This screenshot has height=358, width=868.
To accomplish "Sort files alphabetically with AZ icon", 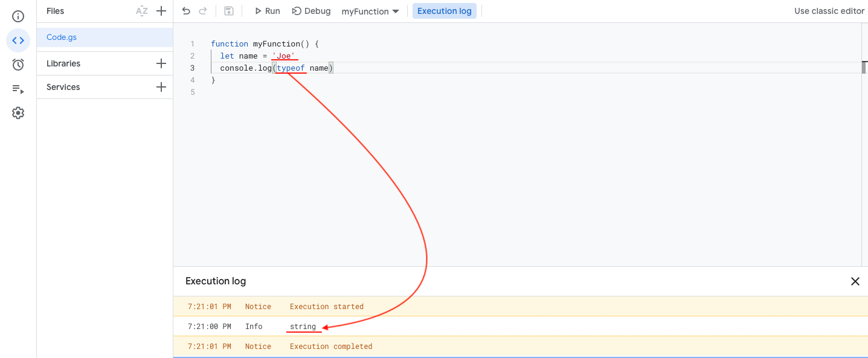I will (x=141, y=11).
